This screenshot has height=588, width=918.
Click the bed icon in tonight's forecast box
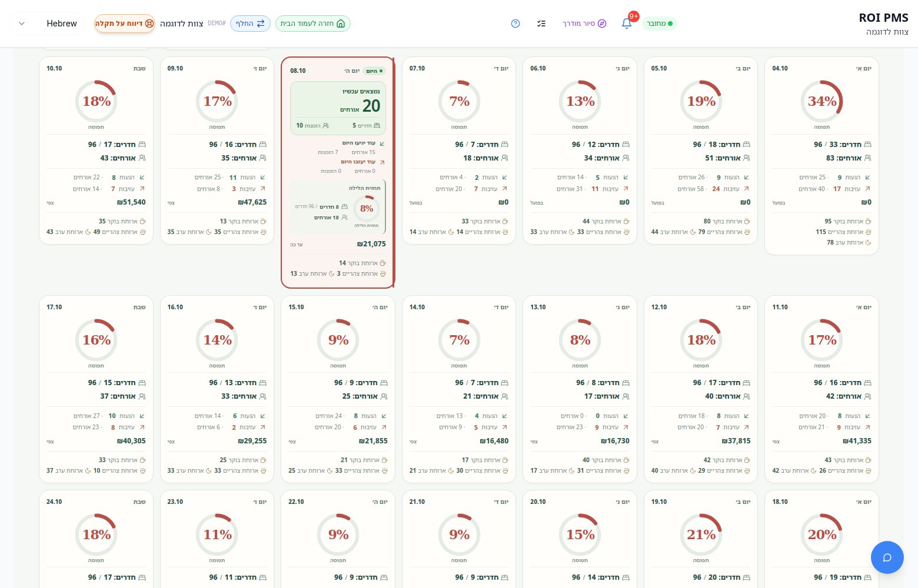click(x=344, y=207)
